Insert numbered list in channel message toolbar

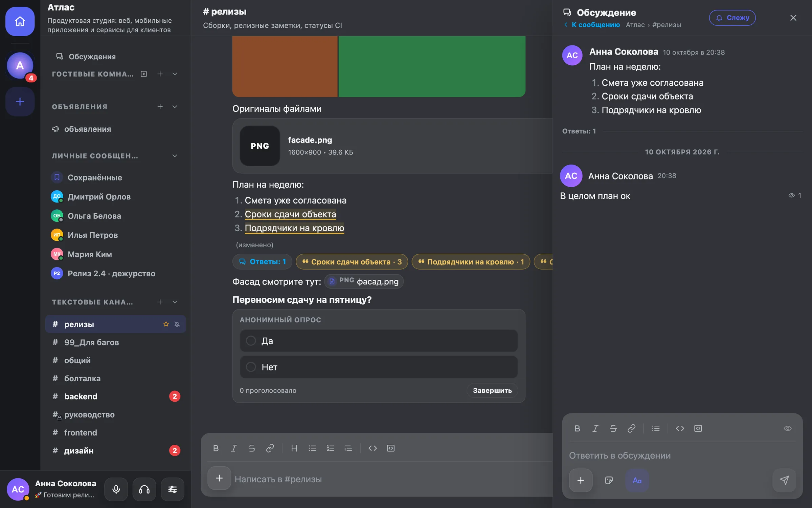(x=331, y=448)
